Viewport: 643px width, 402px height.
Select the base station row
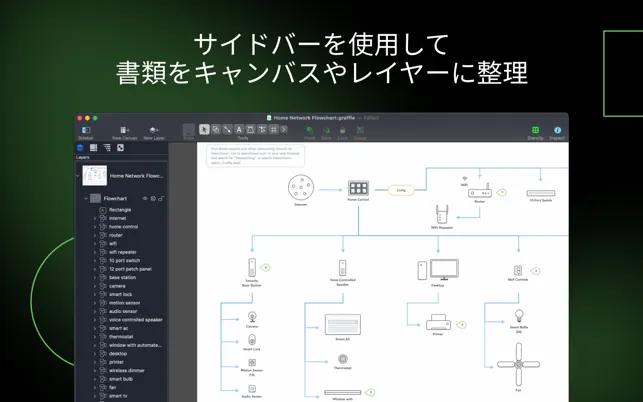tap(121, 278)
